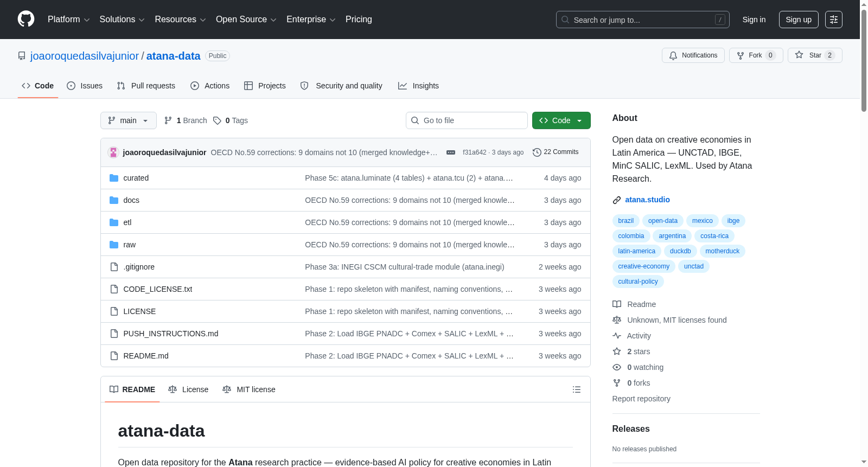
Task: Click the raw folder icon
Action: [114, 245]
